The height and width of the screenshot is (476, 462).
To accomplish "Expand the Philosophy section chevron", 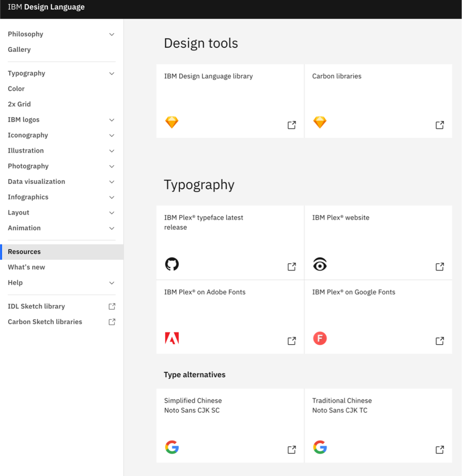I will point(112,34).
